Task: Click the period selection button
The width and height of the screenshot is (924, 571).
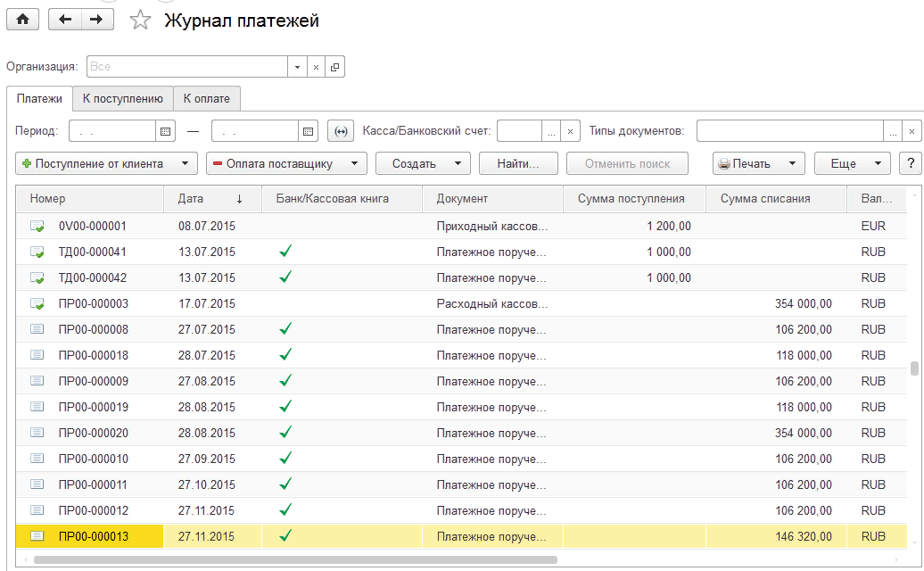Action: point(340,131)
